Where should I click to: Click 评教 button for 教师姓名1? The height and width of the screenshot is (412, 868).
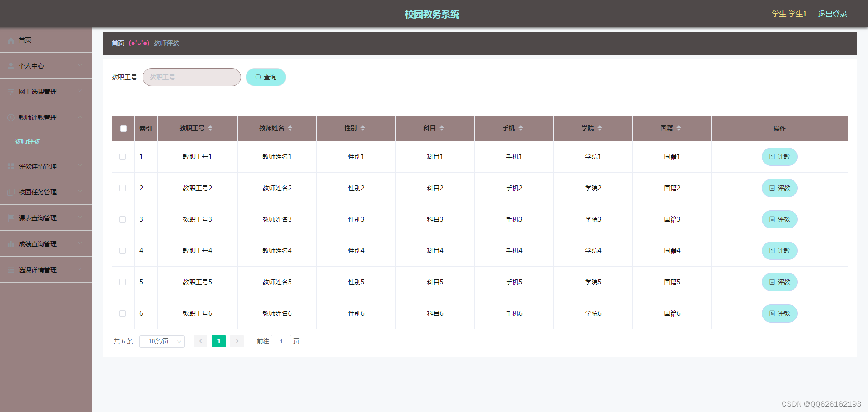pos(779,157)
